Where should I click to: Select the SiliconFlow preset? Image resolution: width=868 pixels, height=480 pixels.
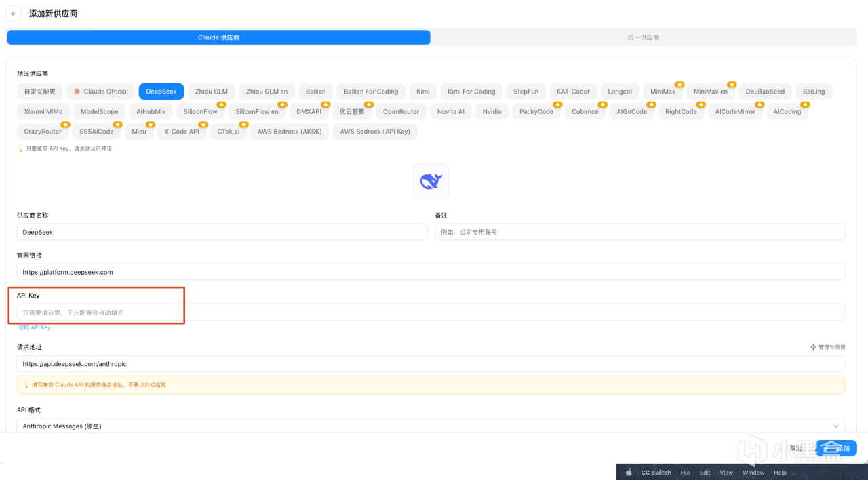point(200,112)
